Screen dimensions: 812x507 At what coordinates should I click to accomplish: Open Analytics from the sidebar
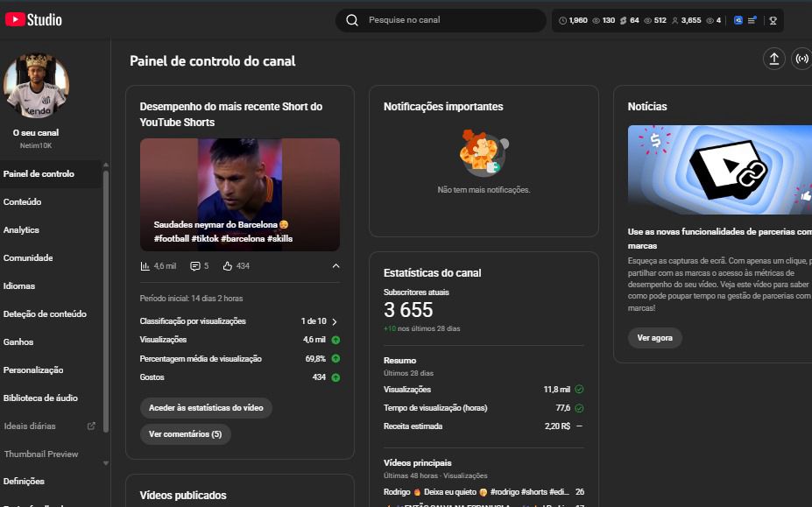click(21, 230)
